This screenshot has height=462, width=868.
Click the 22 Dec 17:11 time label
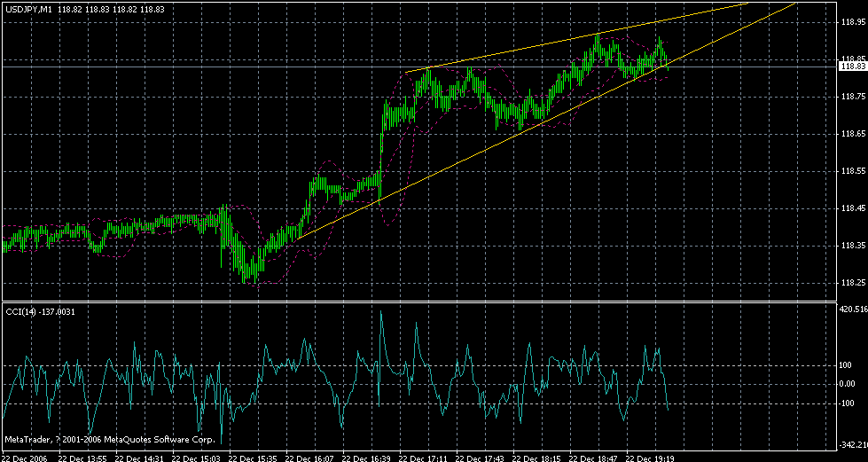pos(425,458)
